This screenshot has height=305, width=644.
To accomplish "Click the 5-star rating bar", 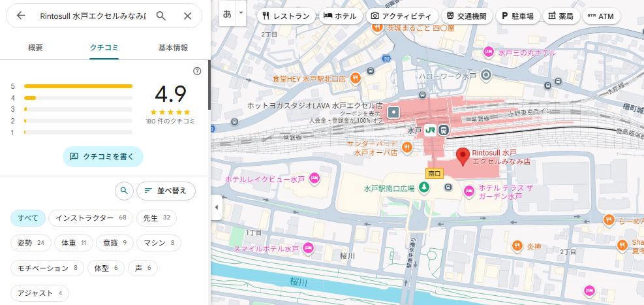I will click(78, 86).
